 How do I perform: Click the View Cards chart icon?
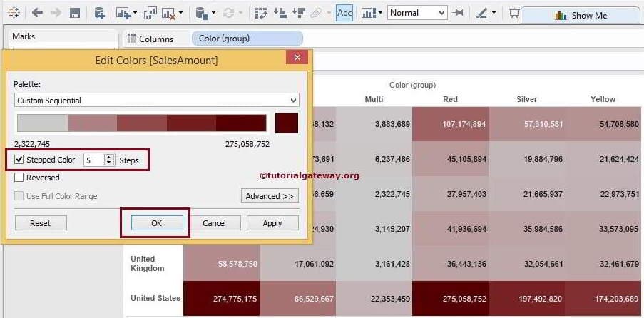pyautogui.click(x=369, y=13)
